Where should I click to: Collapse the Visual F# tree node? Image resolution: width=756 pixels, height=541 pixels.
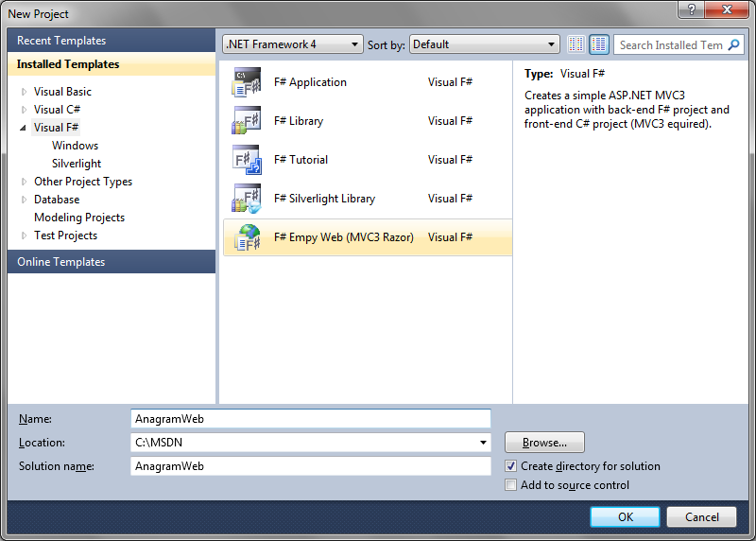tap(23, 128)
